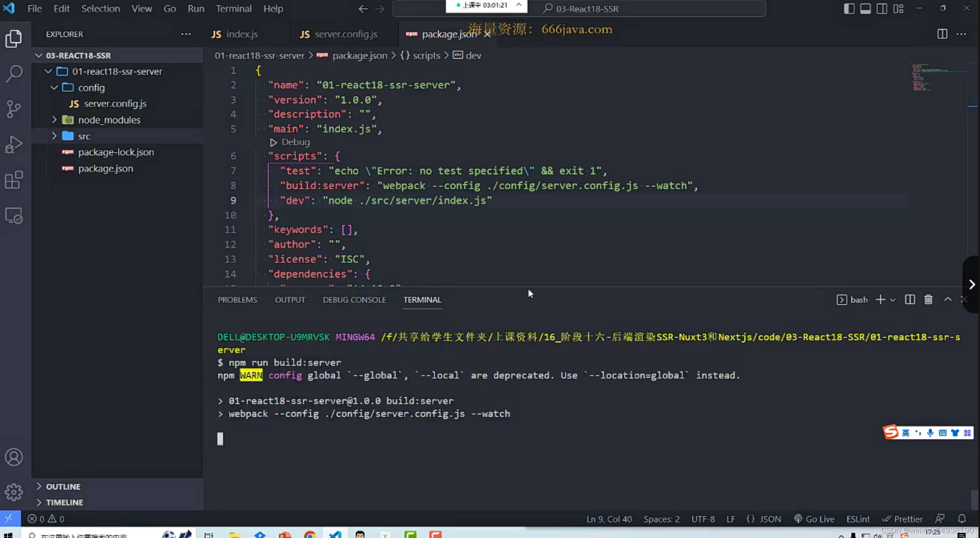The height and width of the screenshot is (538, 980).
Task: Open the terminal launch profile dropdown arrow
Action: coord(892,300)
